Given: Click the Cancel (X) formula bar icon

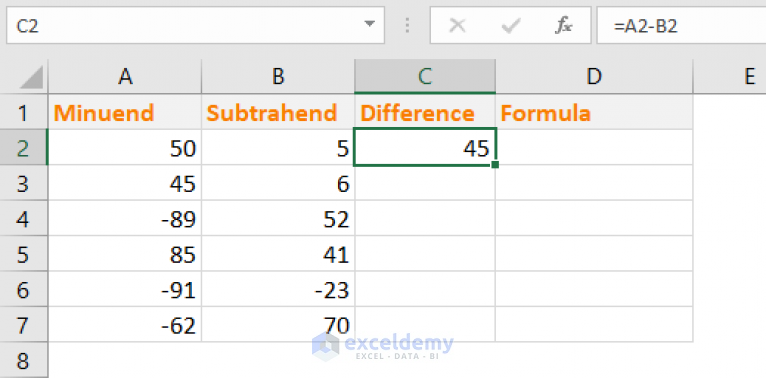Looking at the screenshot, I should click(457, 25).
